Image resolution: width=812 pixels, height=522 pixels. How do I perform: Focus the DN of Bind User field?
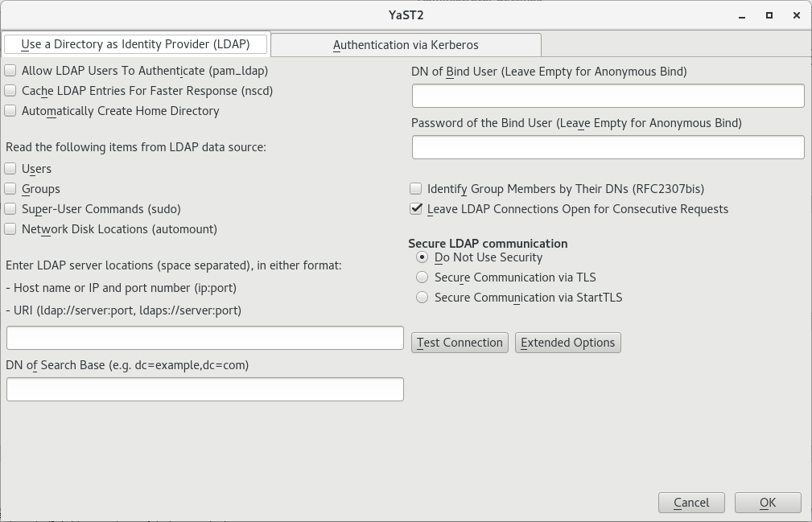pyautogui.click(x=608, y=96)
